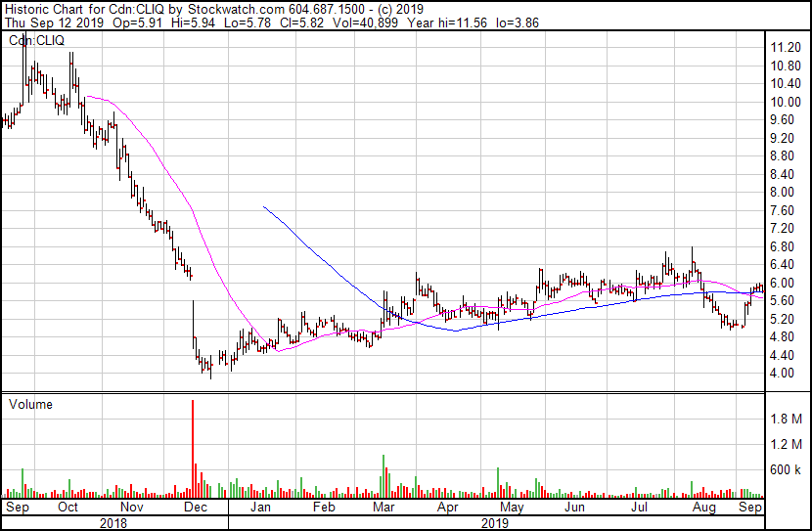Viewport: 812px width, 531px height.
Task: Click the 7.20 price axis label
Action: (782, 228)
